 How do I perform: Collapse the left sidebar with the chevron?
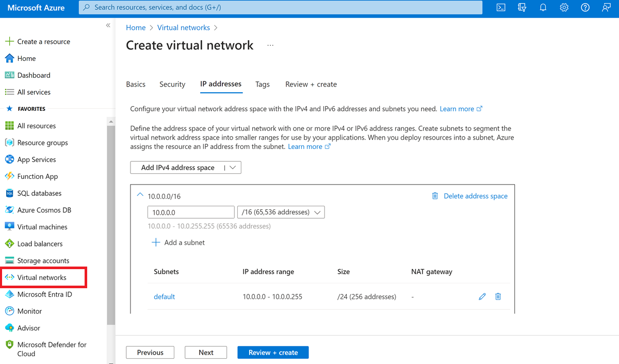click(x=108, y=25)
